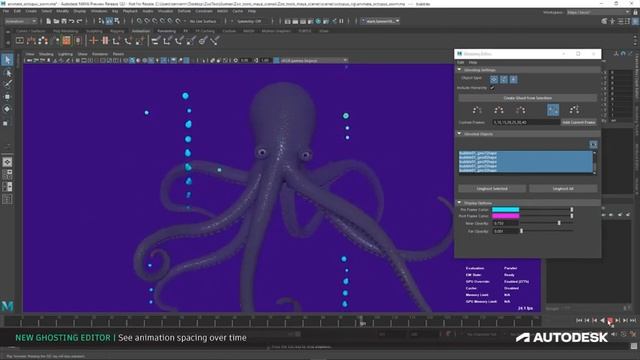This screenshot has height=360, width=640.
Task: Toggle the Joint object type button
Action: coord(504,79)
